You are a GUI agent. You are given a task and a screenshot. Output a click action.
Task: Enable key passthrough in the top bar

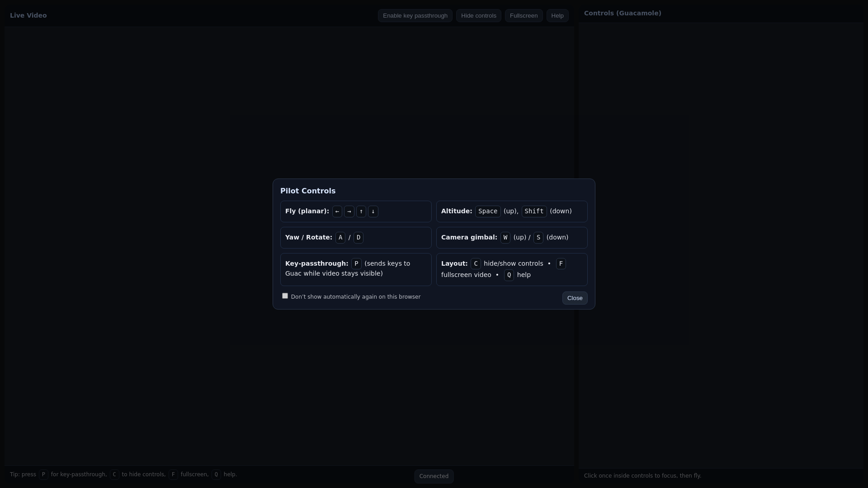(x=415, y=16)
